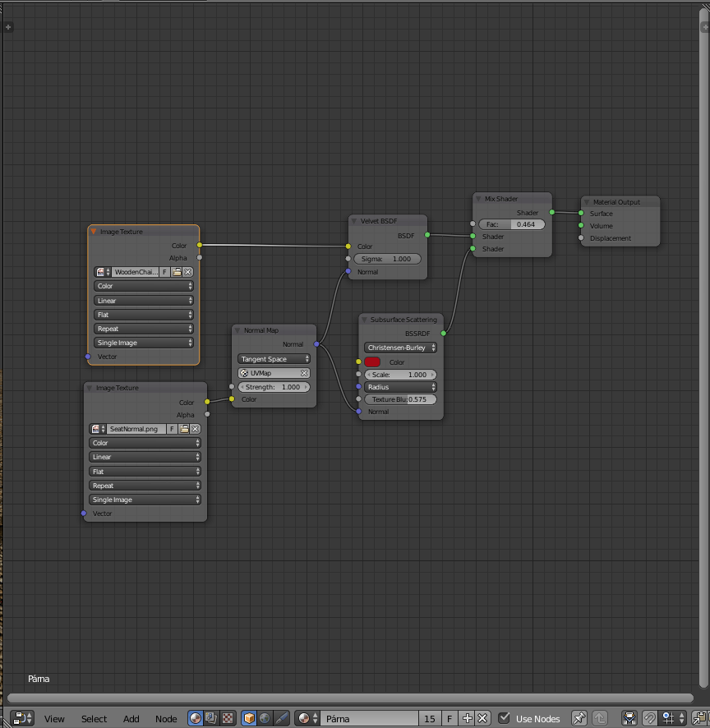Click the material user count 15 button
Viewport: 710px width, 728px height.
pyautogui.click(x=429, y=718)
